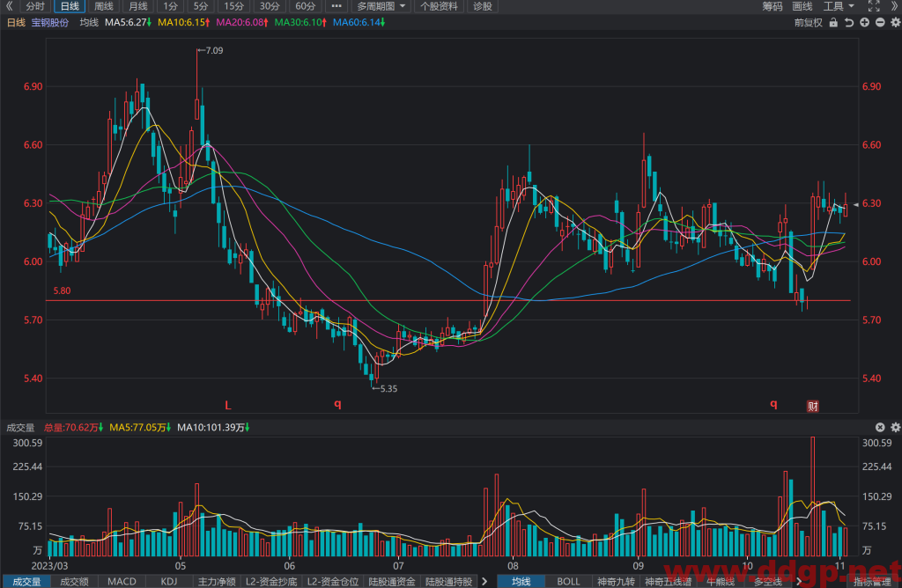Click volume MA5:77.05万 label
Viewport: 902px width, 588px height.
(140, 428)
